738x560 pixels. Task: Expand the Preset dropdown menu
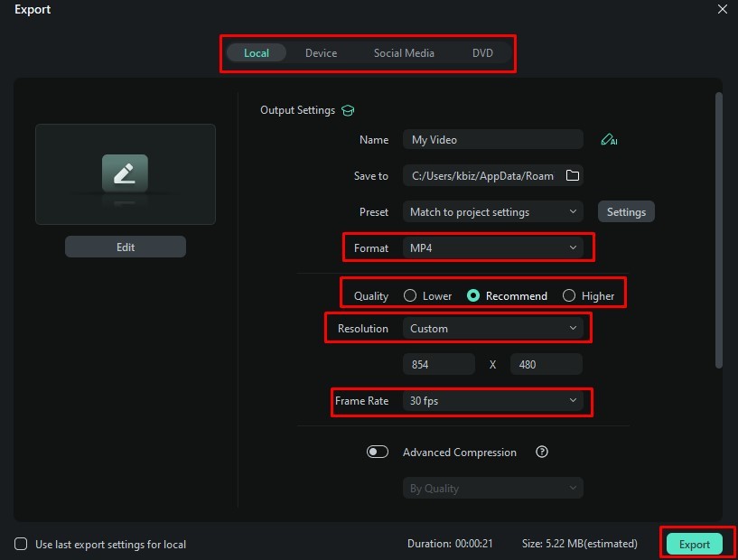coord(492,212)
